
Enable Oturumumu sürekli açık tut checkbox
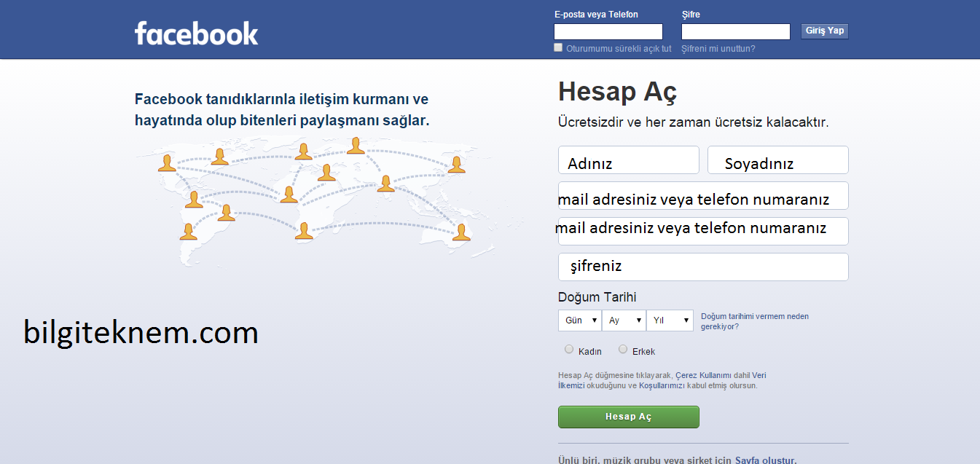click(x=559, y=47)
